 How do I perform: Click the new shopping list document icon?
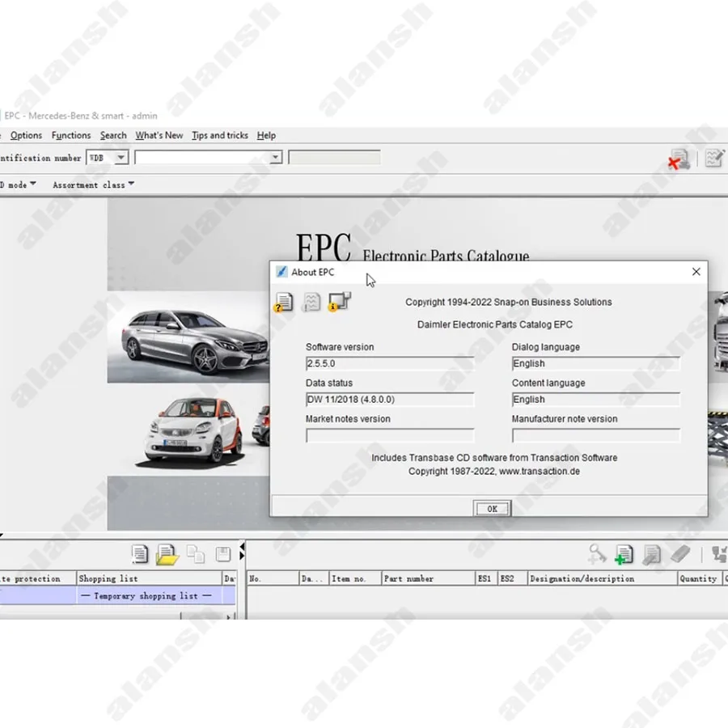point(139,554)
